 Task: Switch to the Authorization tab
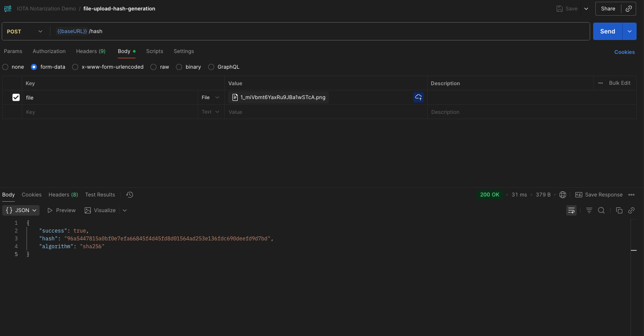click(x=49, y=51)
